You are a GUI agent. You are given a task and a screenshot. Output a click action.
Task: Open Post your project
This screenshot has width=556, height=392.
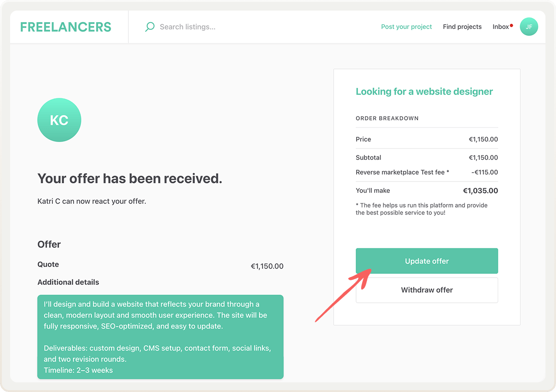pos(406,27)
